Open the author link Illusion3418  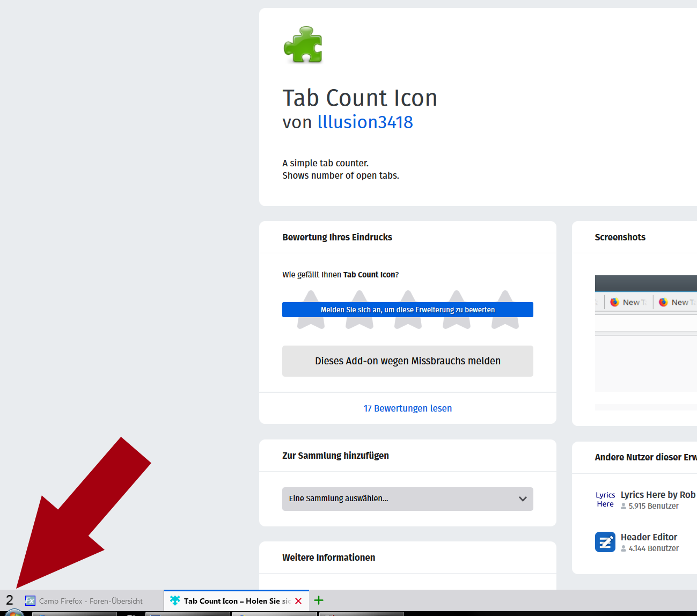(x=365, y=122)
